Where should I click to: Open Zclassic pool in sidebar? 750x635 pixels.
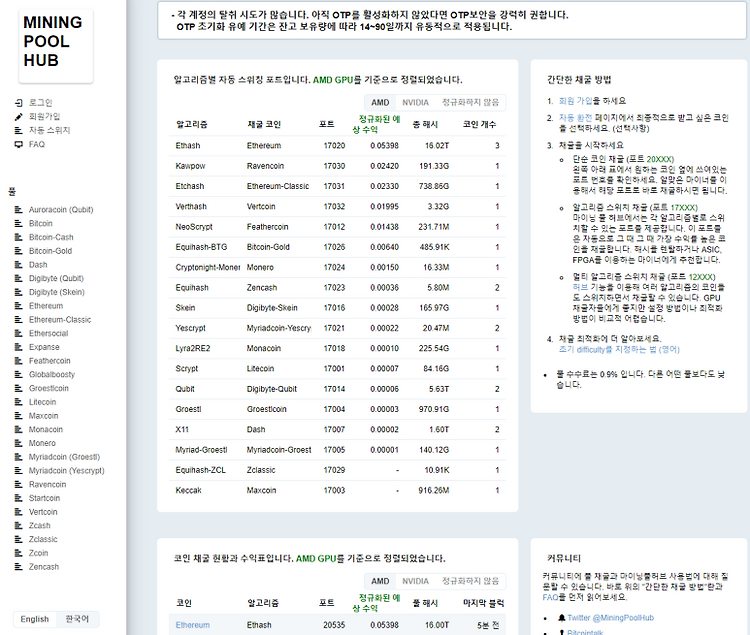pos(43,539)
